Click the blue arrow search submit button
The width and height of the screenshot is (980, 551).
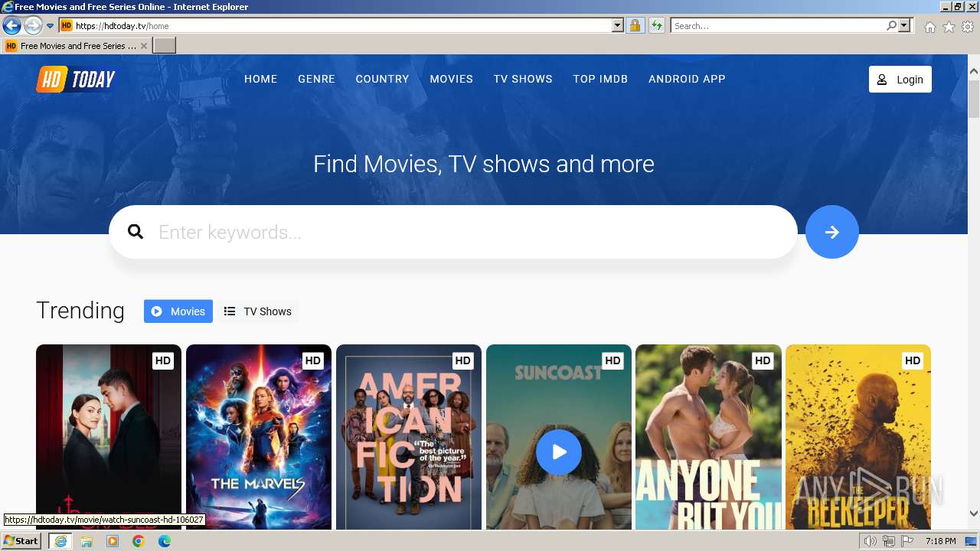[832, 232]
